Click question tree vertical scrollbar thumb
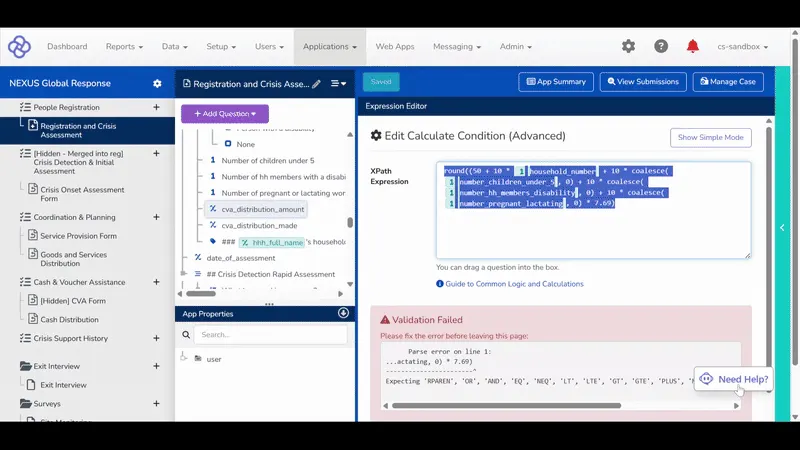This screenshot has width=800, height=450. pos(350,222)
